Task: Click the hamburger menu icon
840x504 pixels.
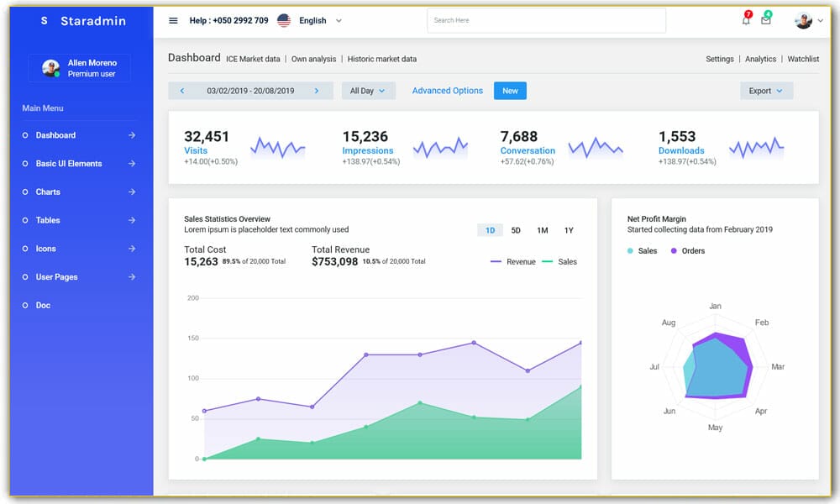Action: (173, 21)
